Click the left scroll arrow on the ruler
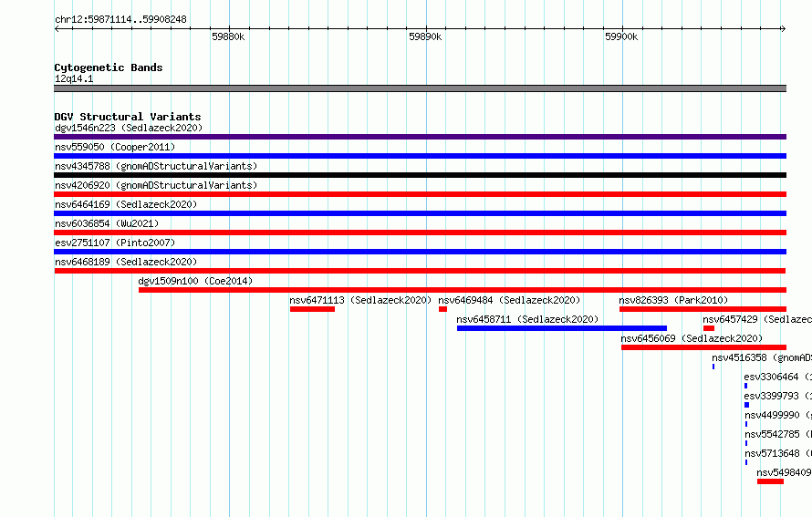 (57, 29)
